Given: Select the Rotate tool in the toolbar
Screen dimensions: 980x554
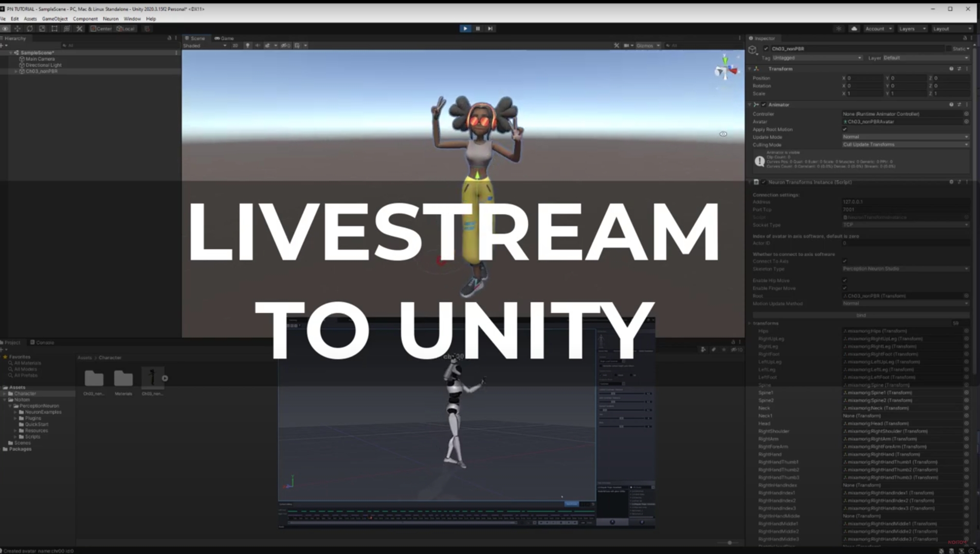Looking at the screenshot, I should point(30,29).
